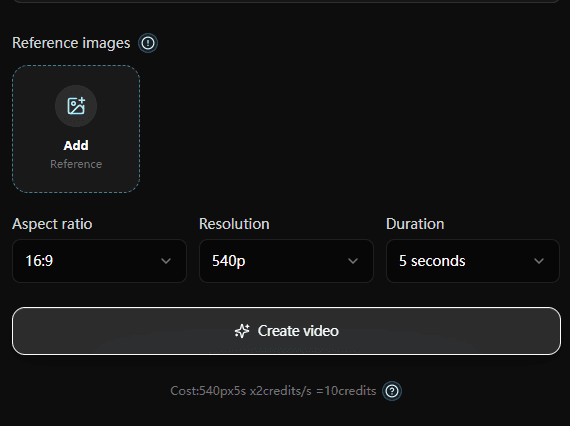This screenshot has height=426, width=570.
Task: Click the sparkle icon on Create video
Action: tap(242, 331)
